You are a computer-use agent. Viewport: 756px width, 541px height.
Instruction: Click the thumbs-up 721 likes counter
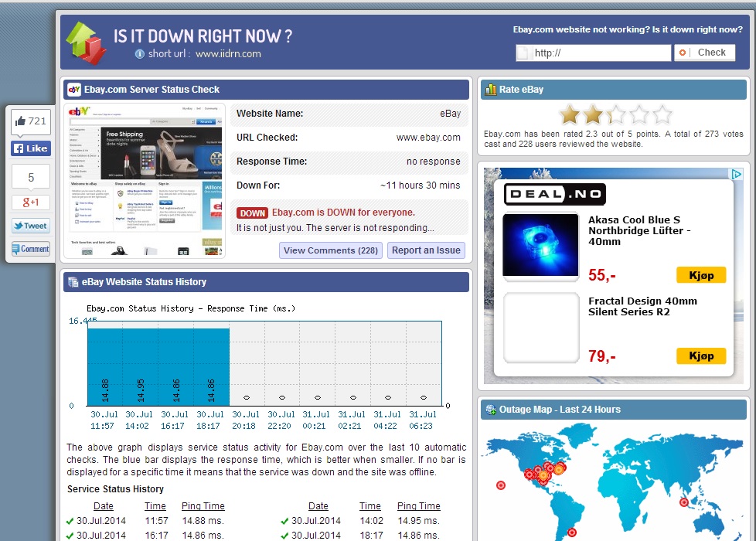coord(31,121)
